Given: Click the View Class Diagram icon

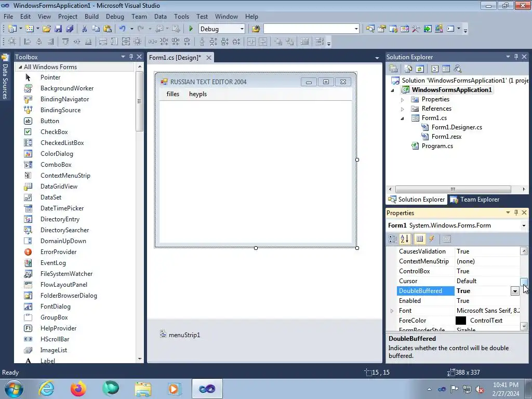Looking at the screenshot, I should pyautogui.click(x=458, y=69).
